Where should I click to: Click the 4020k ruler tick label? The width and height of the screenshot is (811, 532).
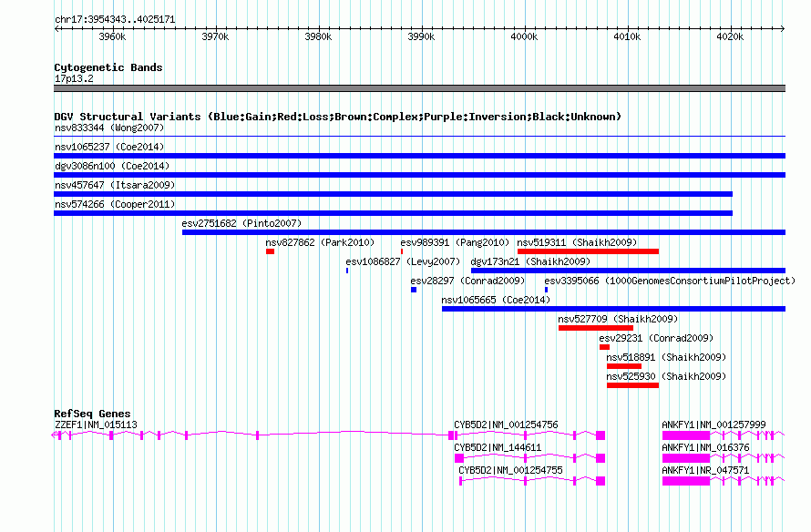[x=730, y=36]
